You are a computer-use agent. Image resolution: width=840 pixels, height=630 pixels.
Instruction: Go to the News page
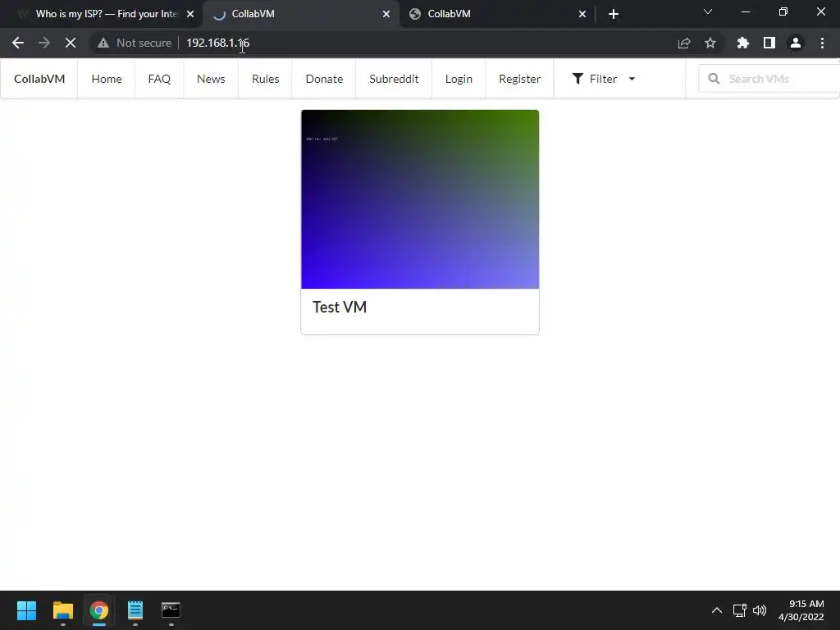coord(211,79)
